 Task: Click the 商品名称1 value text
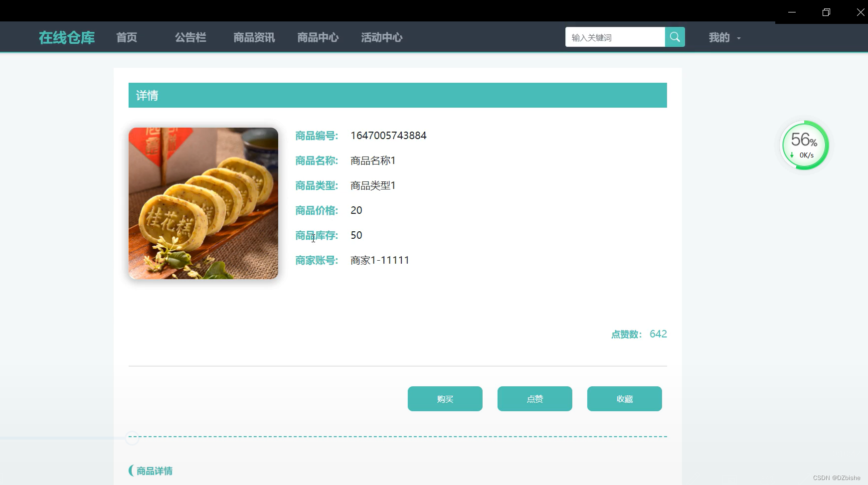coord(373,161)
